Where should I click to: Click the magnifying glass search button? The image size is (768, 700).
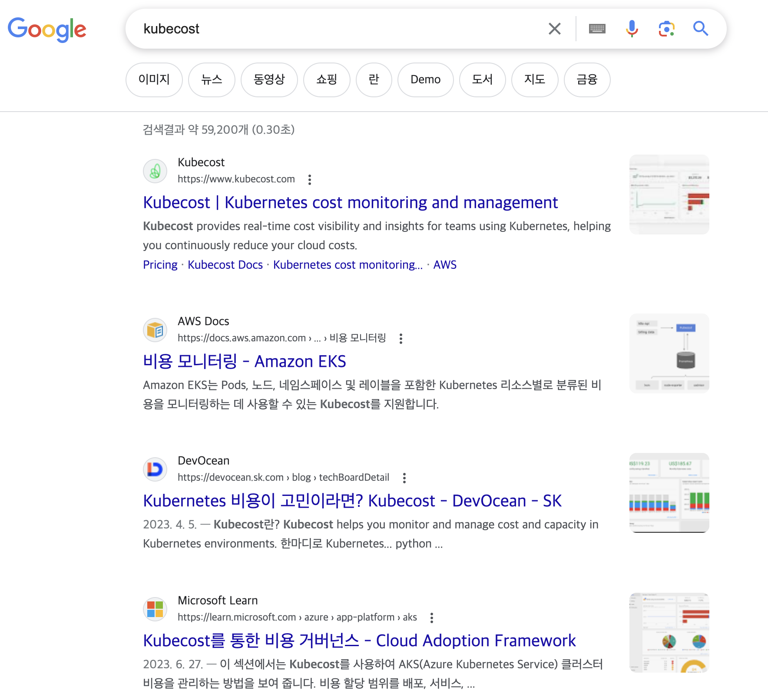click(701, 29)
